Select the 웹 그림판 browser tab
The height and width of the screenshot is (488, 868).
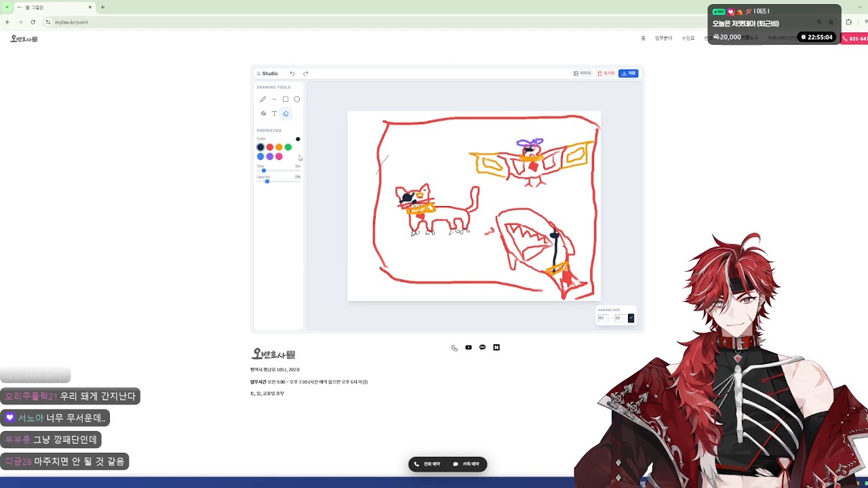pyautogui.click(x=56, y=7)
